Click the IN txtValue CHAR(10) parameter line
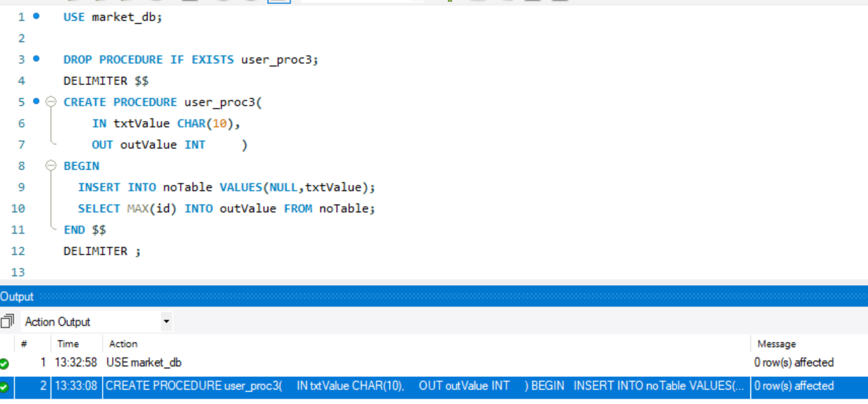This screenshot has width=868, height=404. (x=166, y=124)
